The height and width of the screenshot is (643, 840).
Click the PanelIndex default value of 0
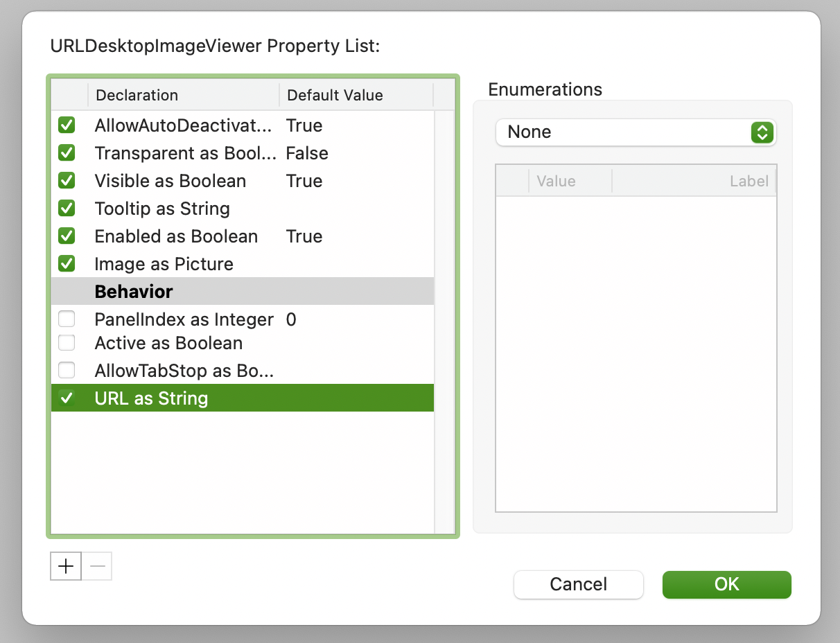[292, 319]
